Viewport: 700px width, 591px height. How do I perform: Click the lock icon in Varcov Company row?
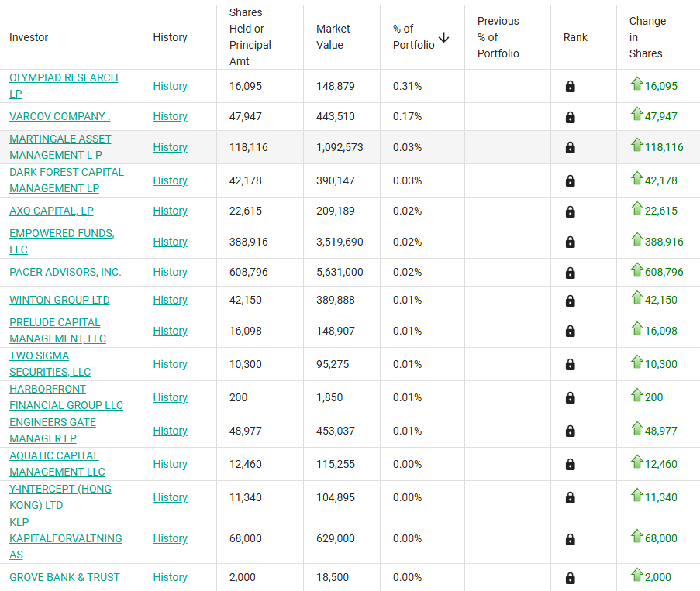[x=570, y=117]
